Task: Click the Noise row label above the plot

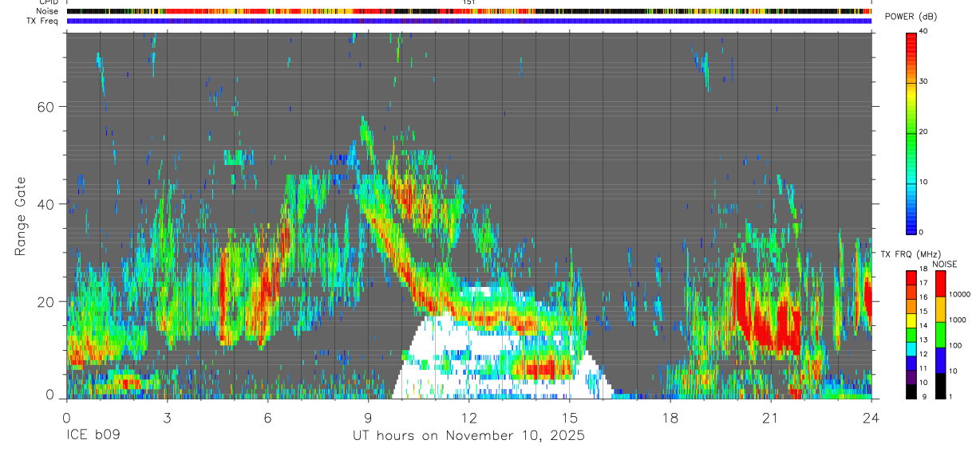Action: (47, 11)
